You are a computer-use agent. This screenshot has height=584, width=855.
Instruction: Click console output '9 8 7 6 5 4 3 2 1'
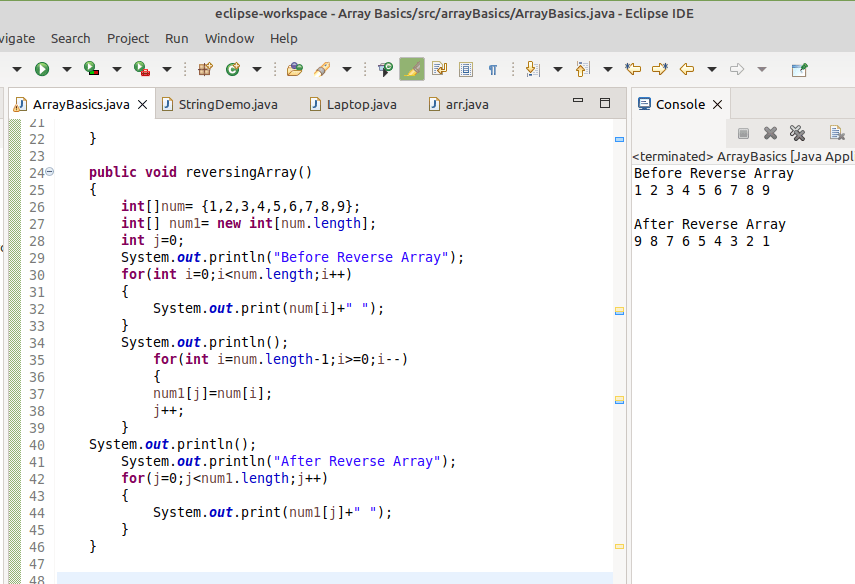pos(702,241)
